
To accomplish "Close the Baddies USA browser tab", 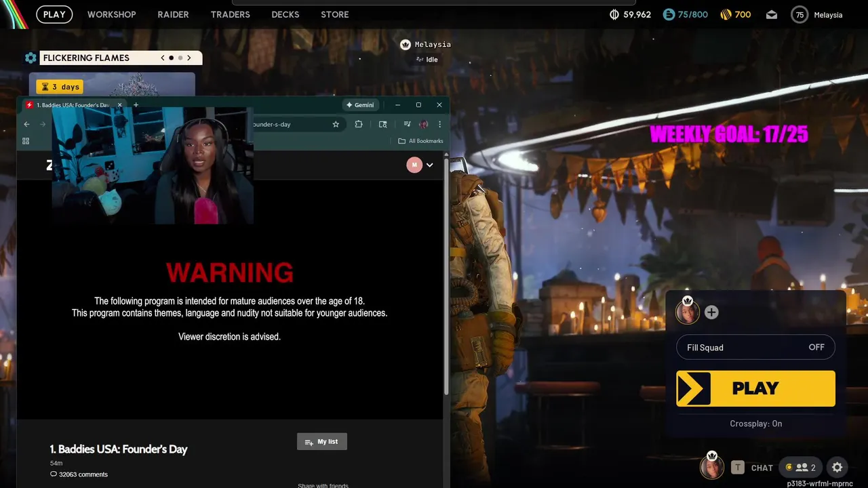I will 119,105.
